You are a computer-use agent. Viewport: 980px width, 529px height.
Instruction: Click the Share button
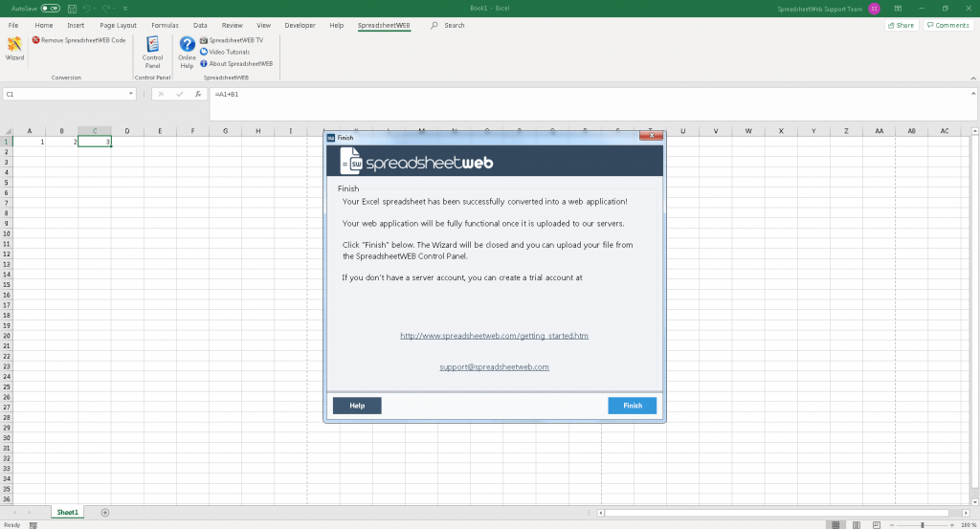tap(902, 25)
